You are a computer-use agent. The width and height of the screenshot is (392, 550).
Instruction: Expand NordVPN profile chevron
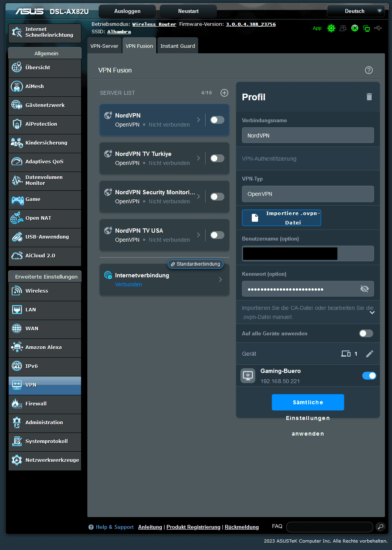(199, 120)
